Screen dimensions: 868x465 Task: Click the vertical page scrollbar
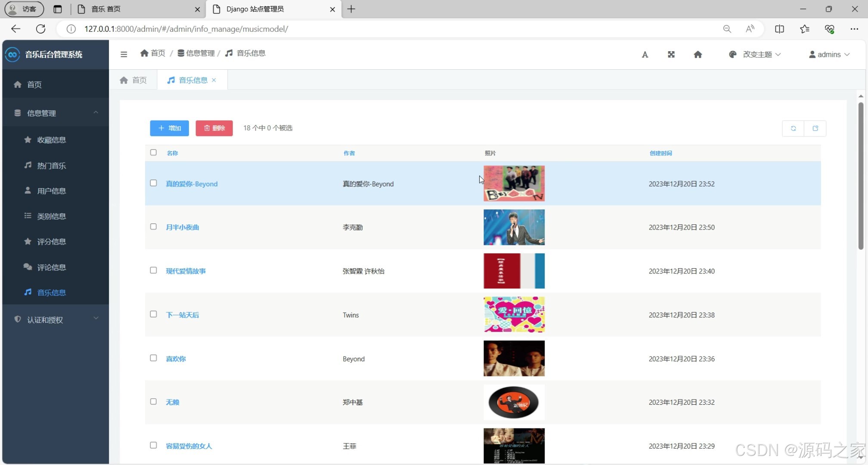tap(860, 176)
